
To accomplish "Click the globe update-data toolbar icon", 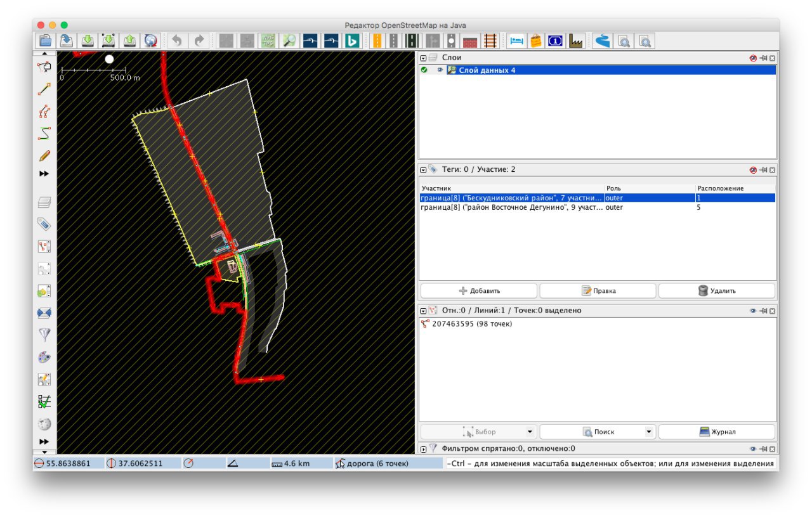I will (150, 41).
